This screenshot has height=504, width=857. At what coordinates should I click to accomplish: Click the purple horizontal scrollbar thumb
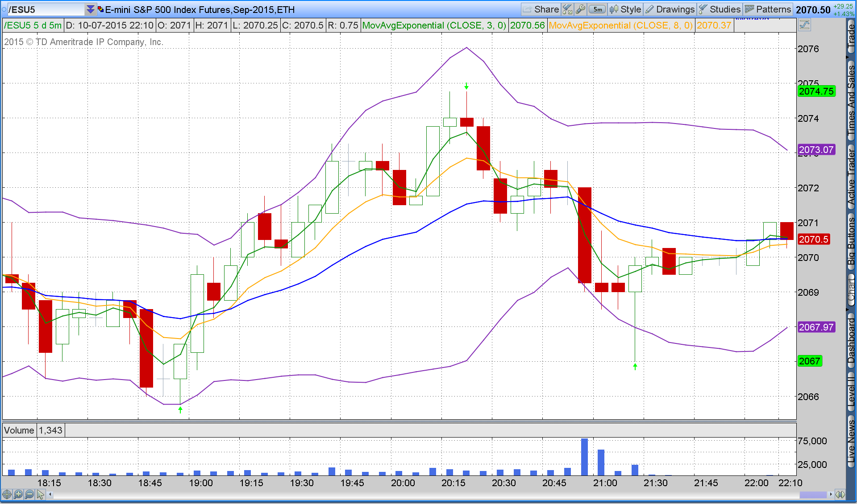click(x=813, y=494)
